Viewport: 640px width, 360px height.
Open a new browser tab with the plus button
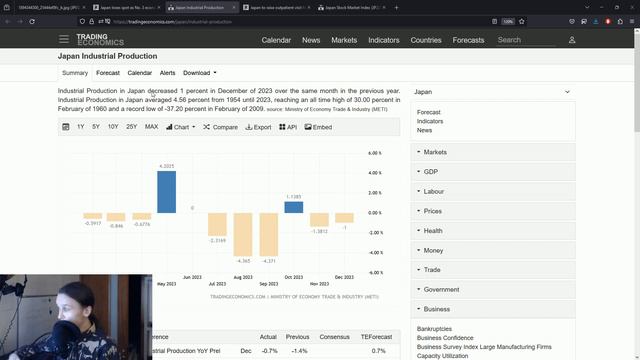(x=396, y=7)
